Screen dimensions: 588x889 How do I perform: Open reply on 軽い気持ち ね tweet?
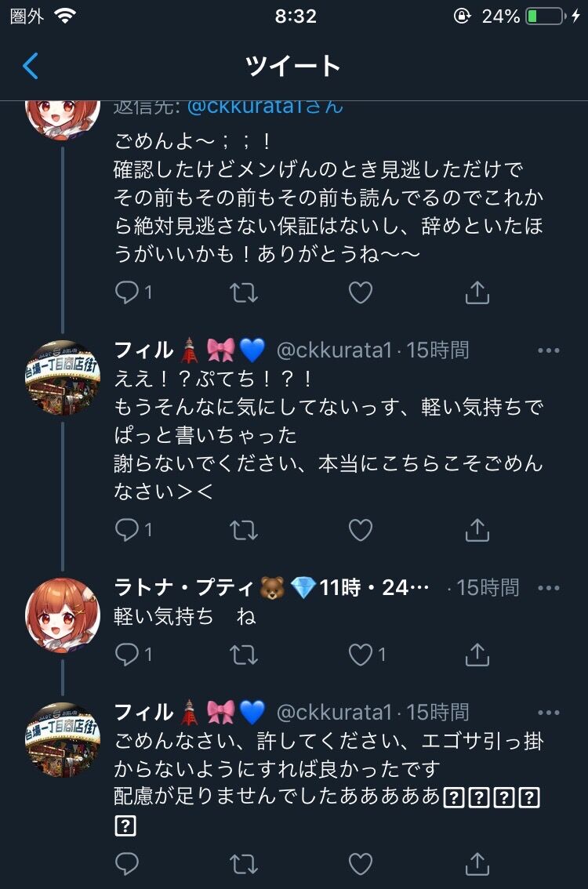click(126, 654)
